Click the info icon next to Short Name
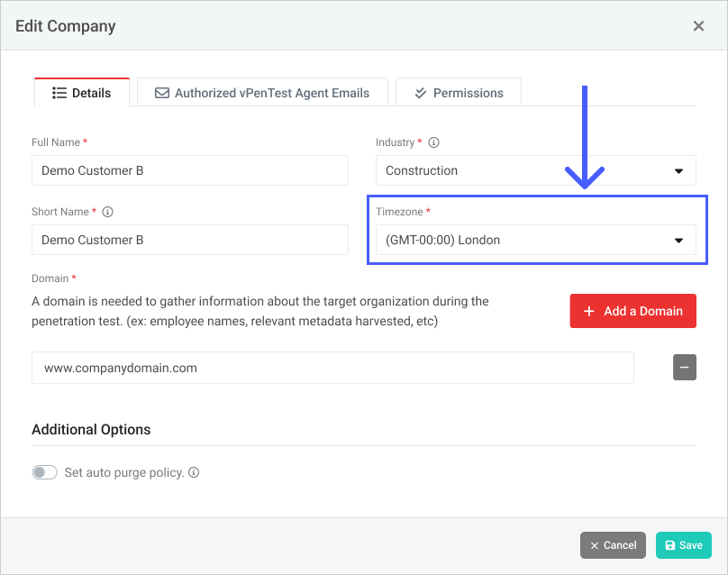728x575 pixels. (x=108, y=212)
